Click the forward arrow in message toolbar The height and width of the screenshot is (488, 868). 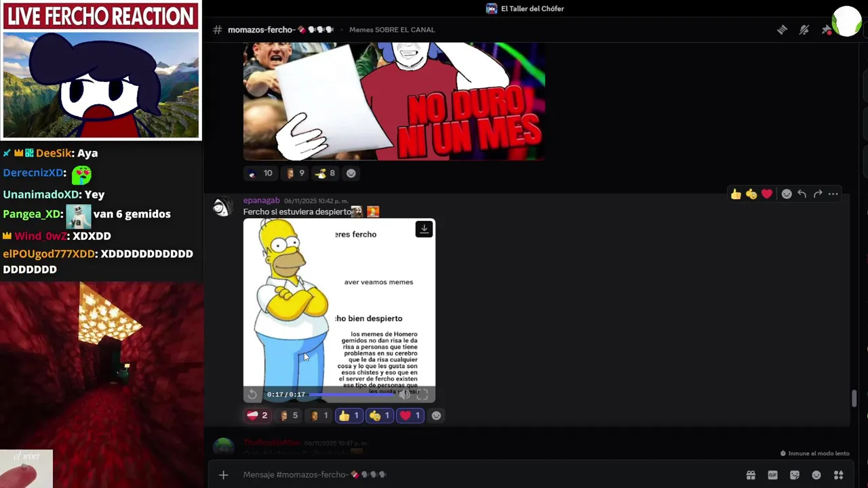(818, 195)
